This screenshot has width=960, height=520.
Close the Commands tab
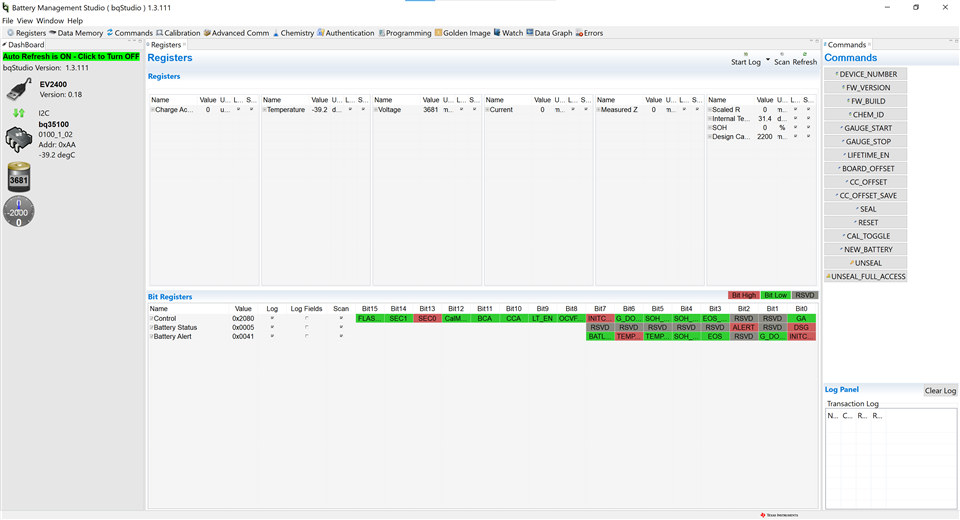click(x=869, y=45)
